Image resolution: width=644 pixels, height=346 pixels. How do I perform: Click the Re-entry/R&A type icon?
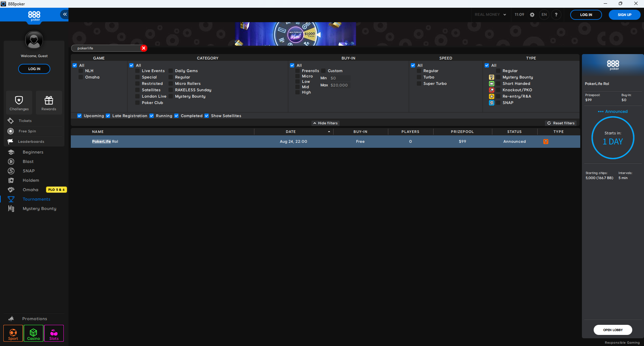492,96
